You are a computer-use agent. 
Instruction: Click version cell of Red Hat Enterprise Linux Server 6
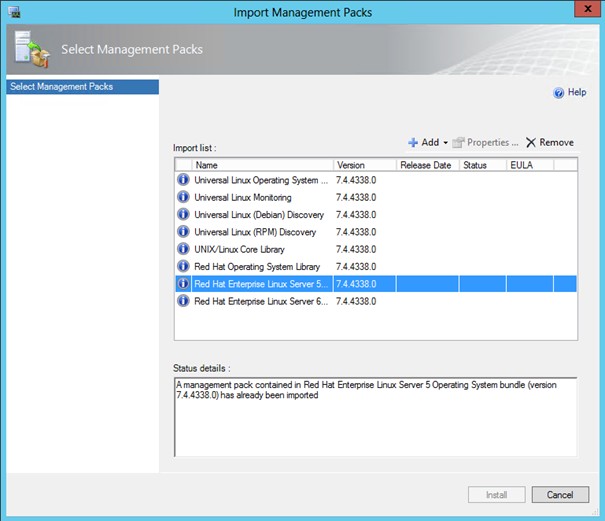(x=356, y=301)
